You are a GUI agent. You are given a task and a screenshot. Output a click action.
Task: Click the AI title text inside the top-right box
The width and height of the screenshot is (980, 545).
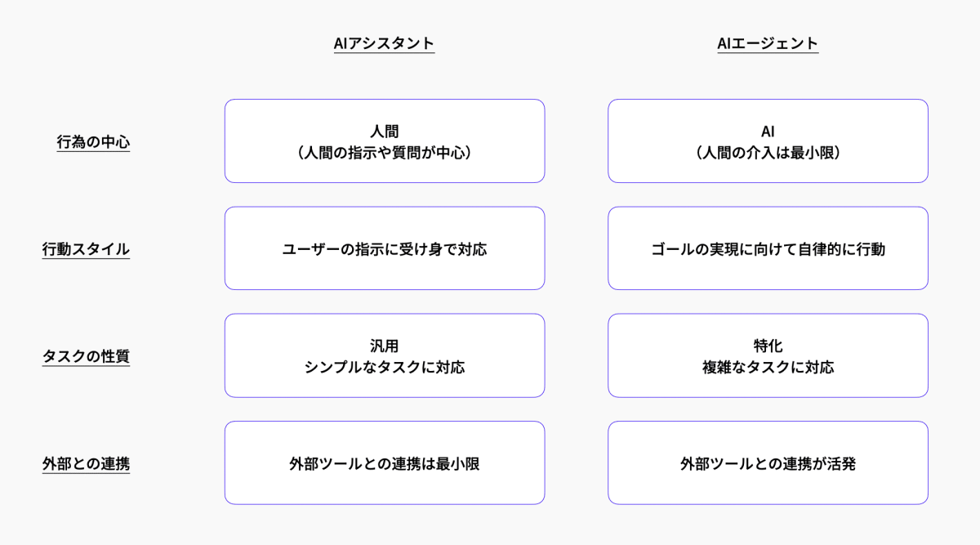click(768, 131)
